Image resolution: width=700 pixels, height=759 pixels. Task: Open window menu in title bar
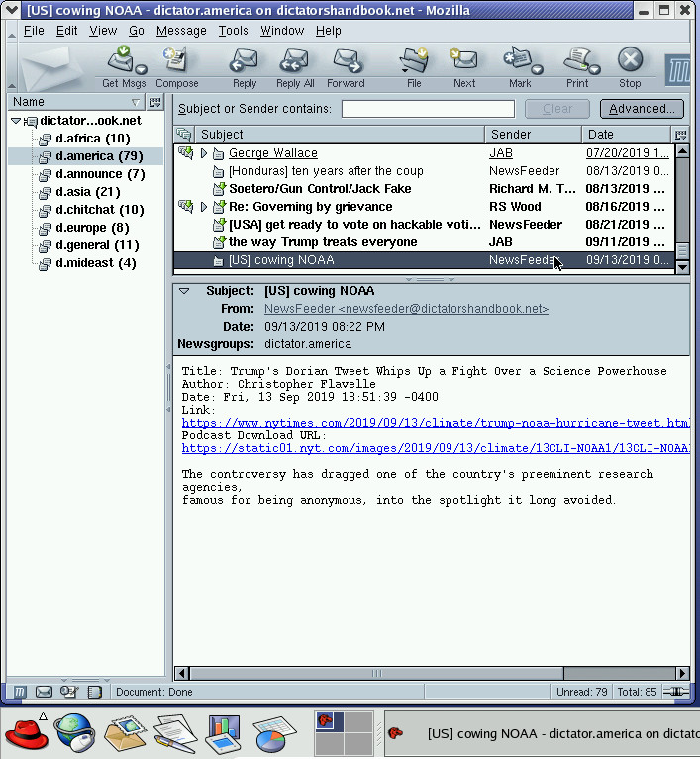click(x=11, y=9)
